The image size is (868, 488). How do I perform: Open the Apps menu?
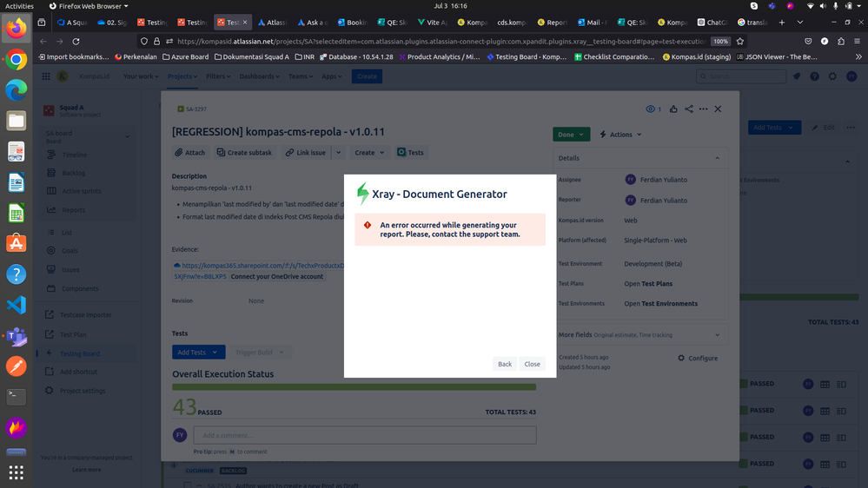(x=332, y=76)
